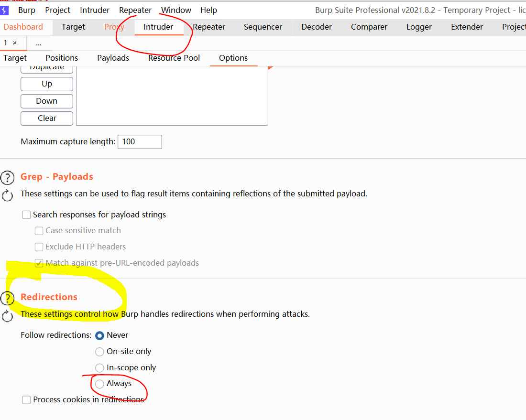Screen dimensions: 526x420
Task: Click the Grep - Payloads heading
Action: click(57, 177)
